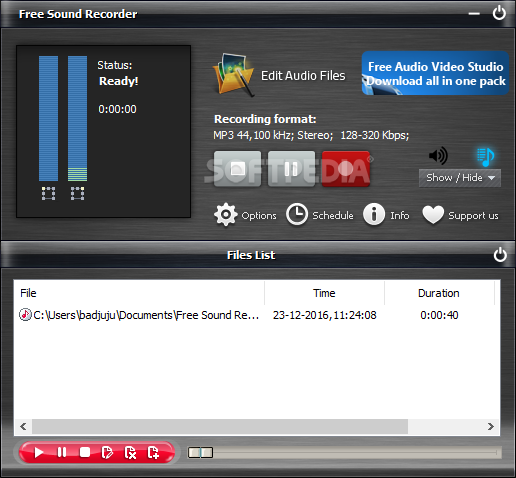The image size is (516, 478).
Task: Minimize the Free Sound Recorder window
Action: [474, 14]
